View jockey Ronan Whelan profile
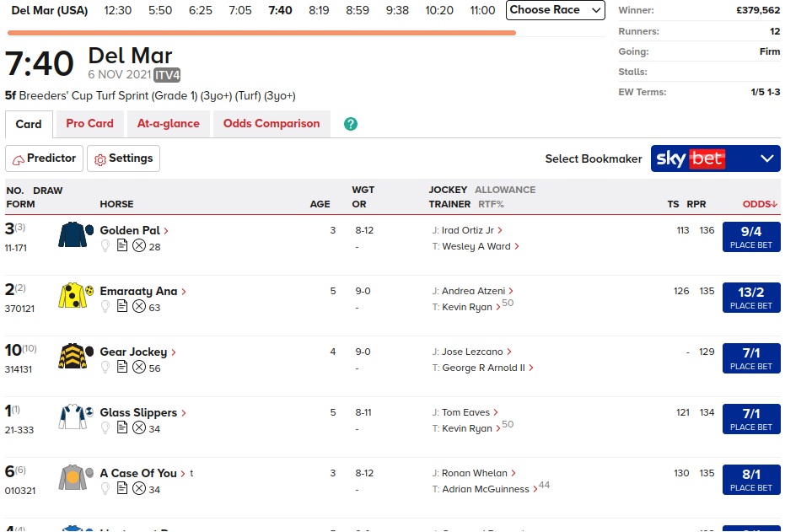This screenshot has height=532, width=785. 478,473
